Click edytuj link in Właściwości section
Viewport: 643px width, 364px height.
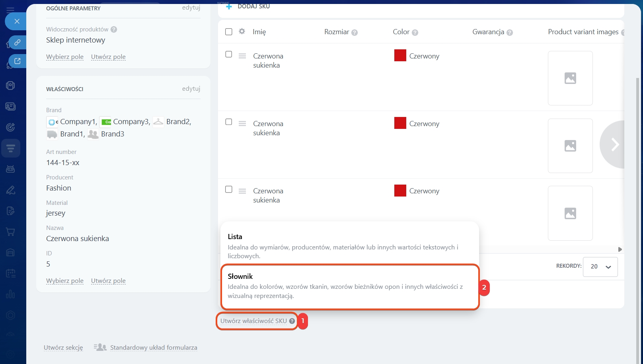(x=191, y=89)
